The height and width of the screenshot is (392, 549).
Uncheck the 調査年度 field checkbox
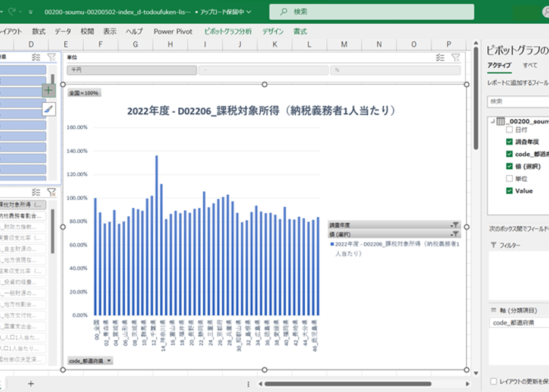pos(509,142)
